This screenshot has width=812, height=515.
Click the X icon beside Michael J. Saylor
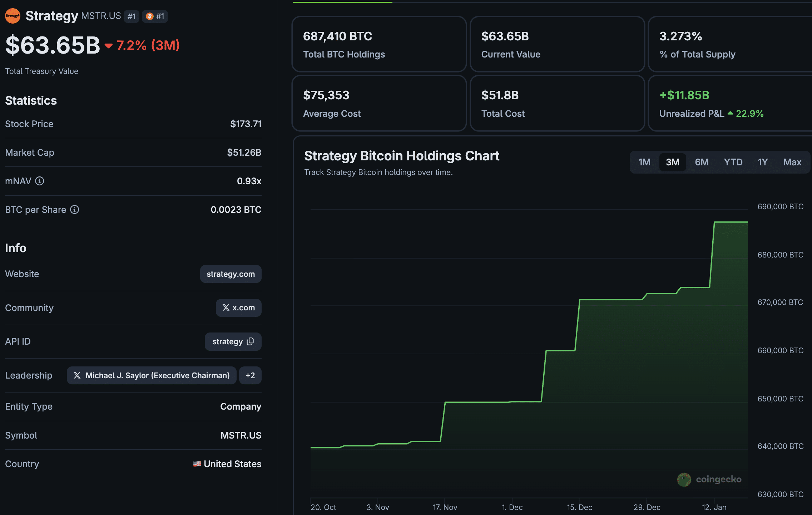click(77, 375)
